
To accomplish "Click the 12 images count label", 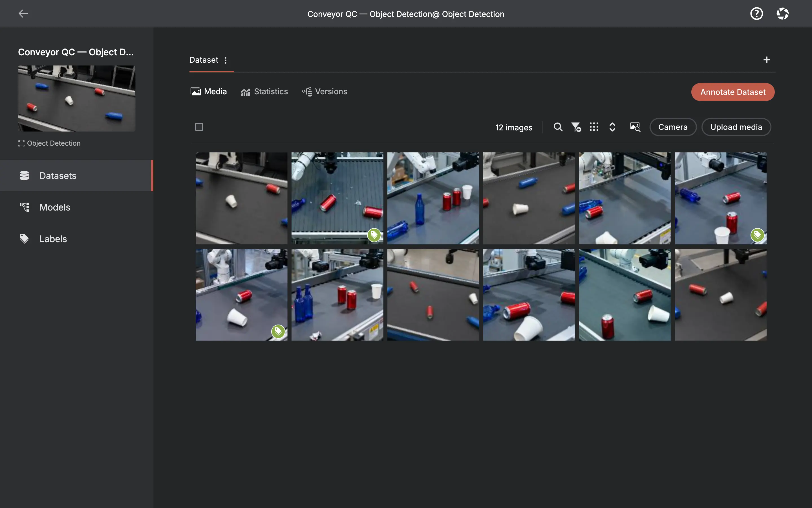I will (514, 127).
